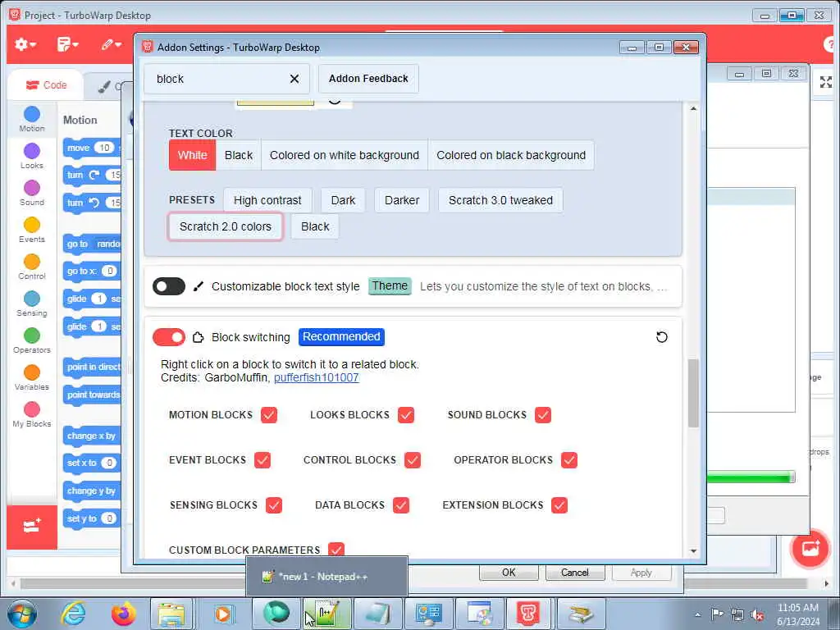Launch Internet Explorer from taskbar
This screenshot has height=630, width=840.
click(x=73, y=614)
